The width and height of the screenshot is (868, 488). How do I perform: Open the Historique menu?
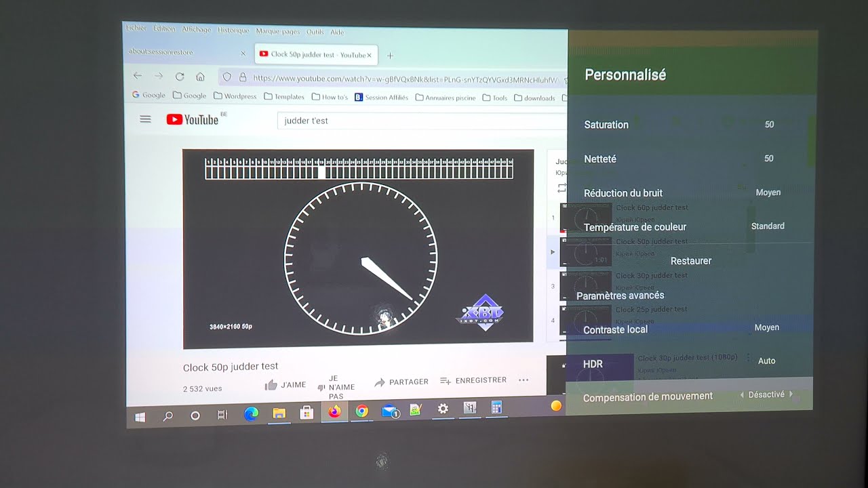[x=233, y=30]
